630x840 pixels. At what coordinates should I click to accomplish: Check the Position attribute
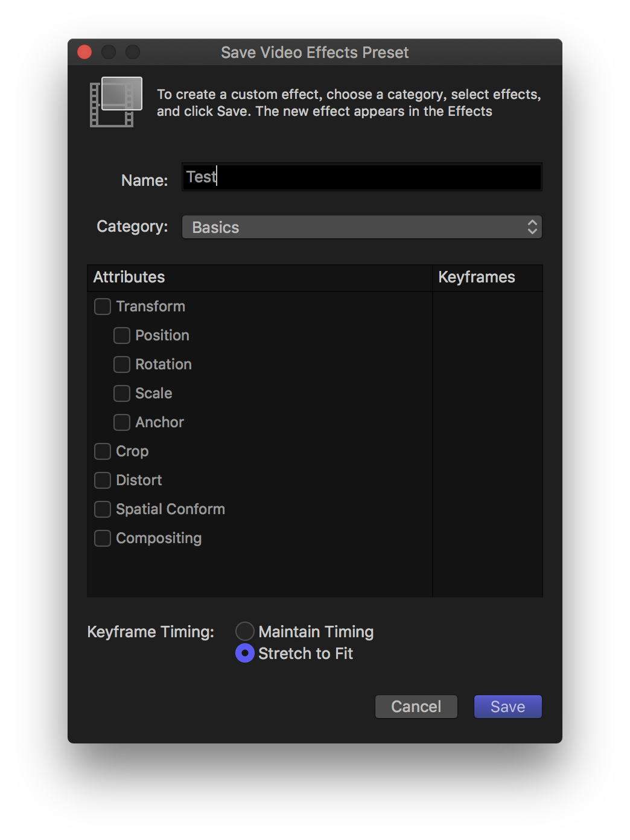[x=122, y=336]
